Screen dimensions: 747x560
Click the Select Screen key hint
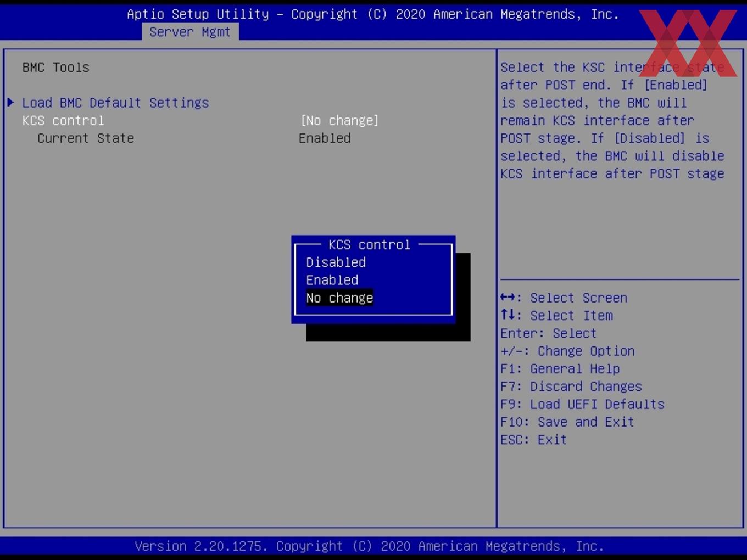tap(564, 298)
